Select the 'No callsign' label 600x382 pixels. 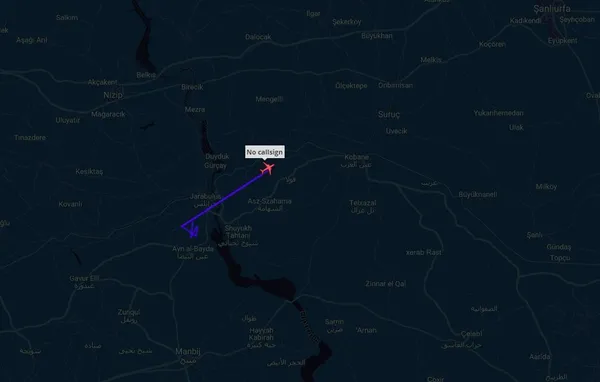point(265,152)
